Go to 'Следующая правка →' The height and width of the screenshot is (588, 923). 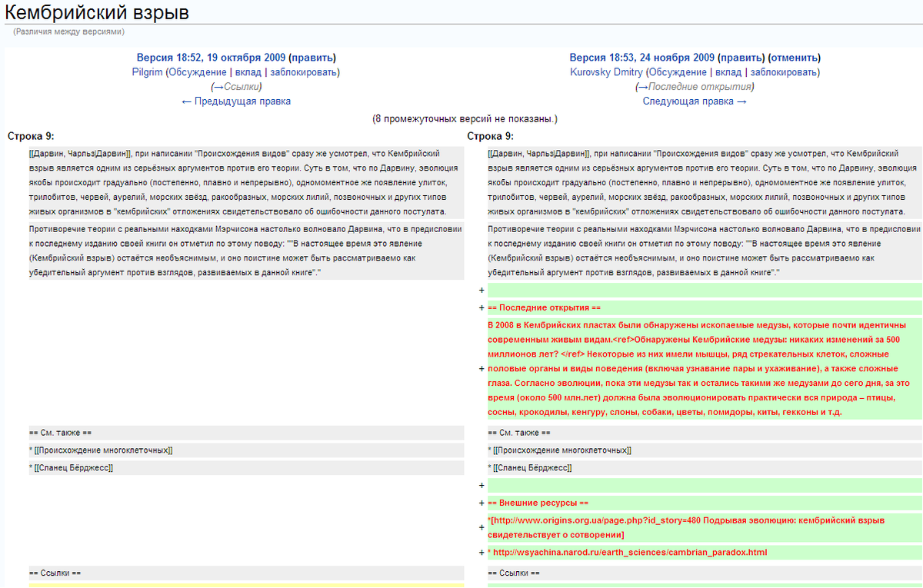(x=695, y=101)
